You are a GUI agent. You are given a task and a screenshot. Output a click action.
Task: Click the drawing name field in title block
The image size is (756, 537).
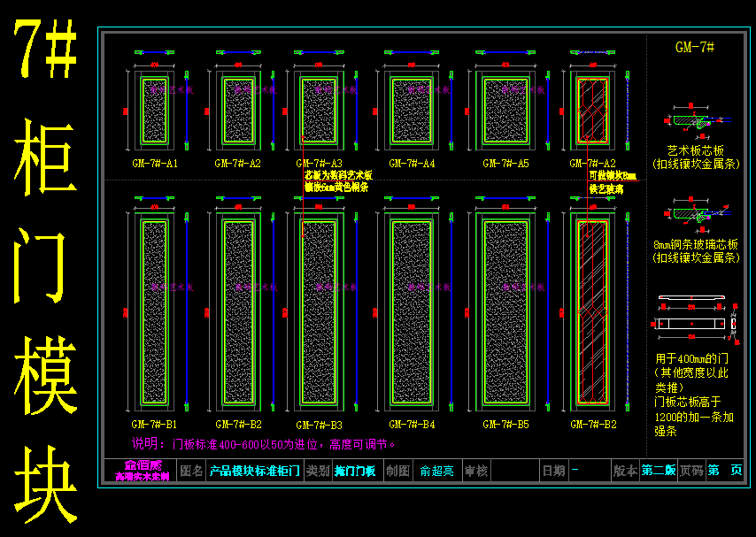[254, 471]
